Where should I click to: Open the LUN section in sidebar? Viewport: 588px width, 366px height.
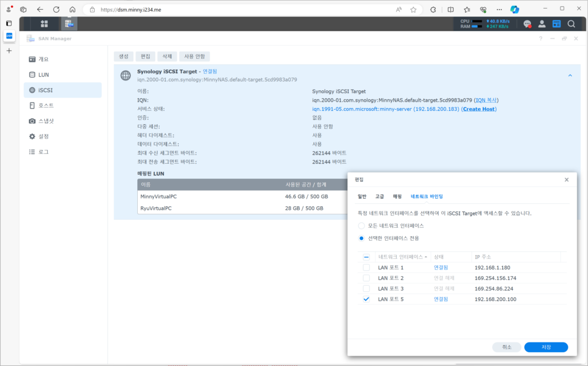pos(63,75)
